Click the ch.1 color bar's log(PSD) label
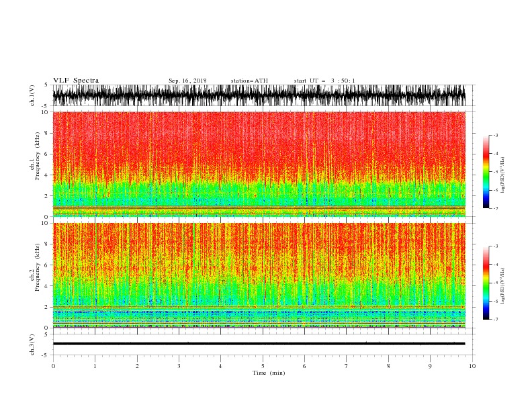The height and width of the screenshot is (411, 532). (503, 175)
